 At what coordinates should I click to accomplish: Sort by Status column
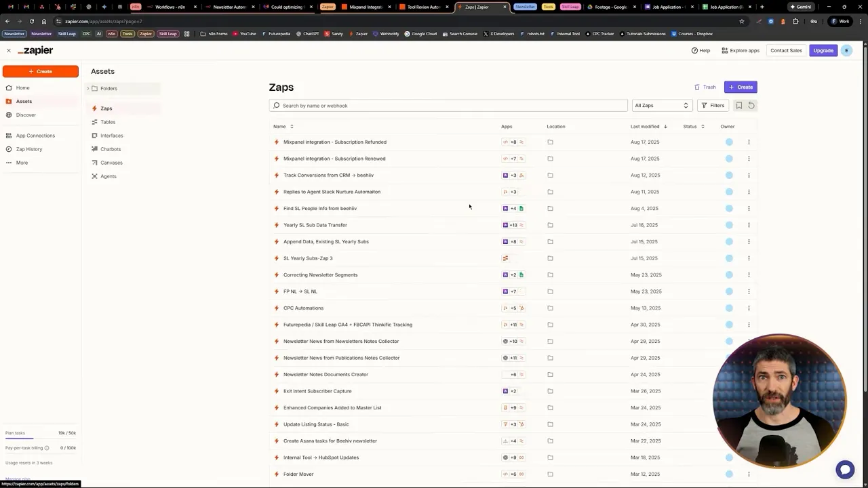pyautogui.click(x=694, y=127)
